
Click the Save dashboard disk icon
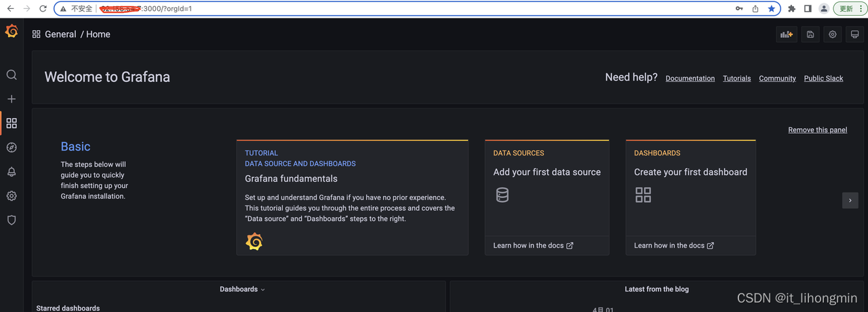810,35
